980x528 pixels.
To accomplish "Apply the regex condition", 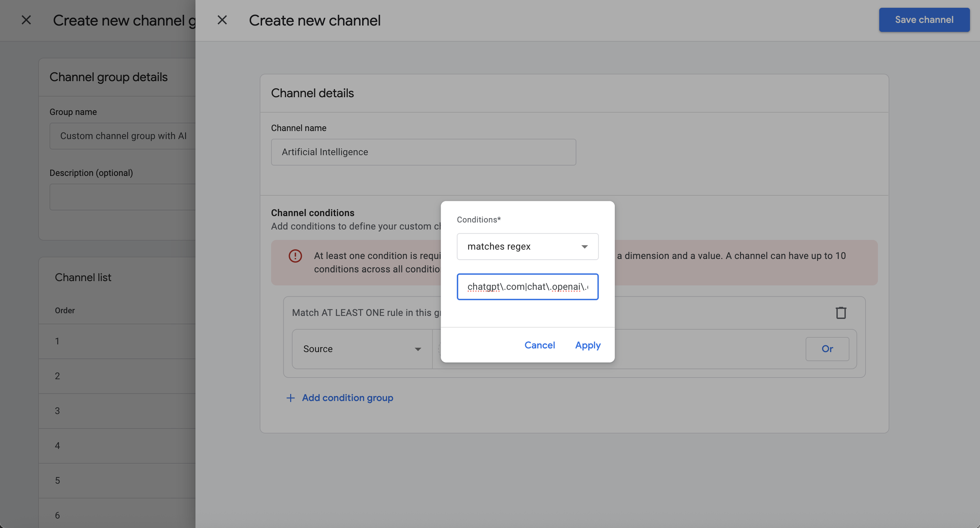I will point(588,345).
